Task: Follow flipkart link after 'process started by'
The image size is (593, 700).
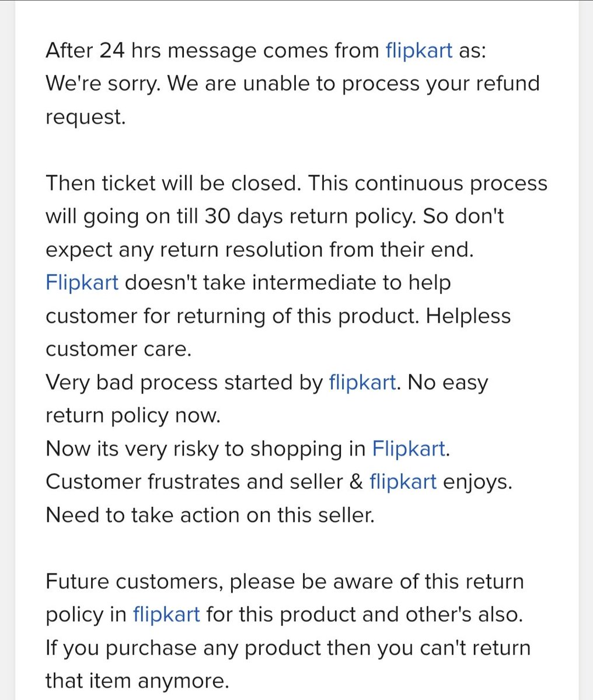Action: (x=362, y=383)
